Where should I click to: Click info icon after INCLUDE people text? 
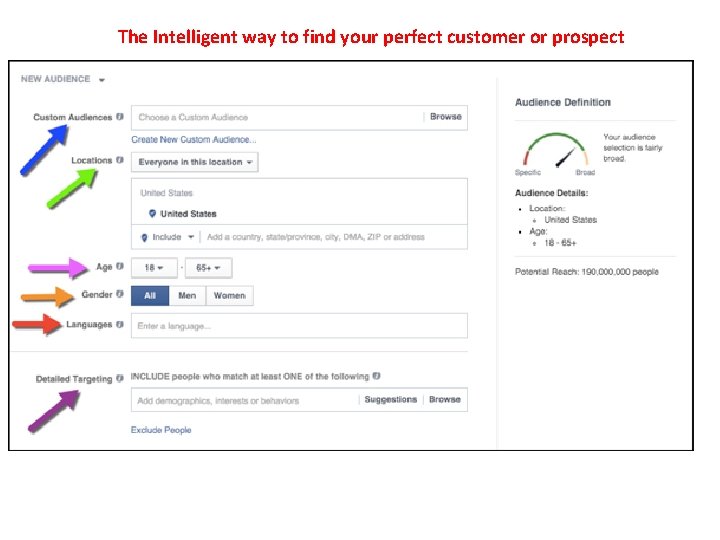coord(376,377)
